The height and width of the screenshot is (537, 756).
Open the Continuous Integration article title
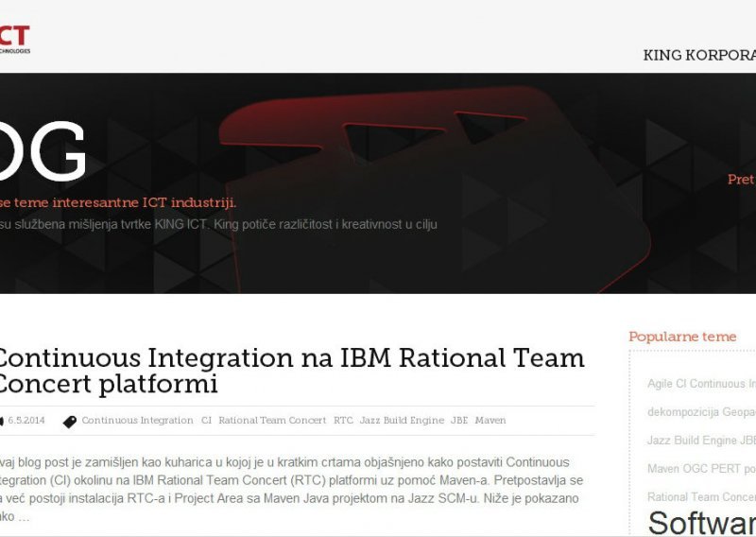tap(291, 371)
